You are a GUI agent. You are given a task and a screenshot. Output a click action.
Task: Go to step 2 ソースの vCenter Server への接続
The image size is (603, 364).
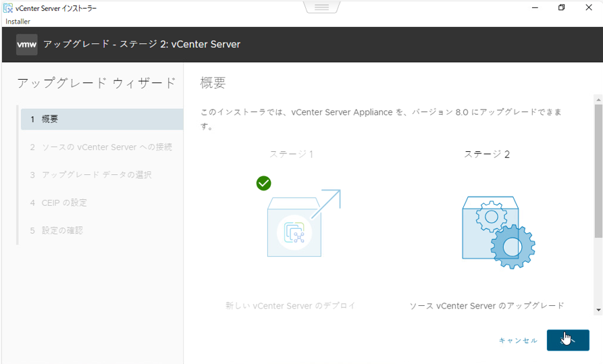tap(101, 147)
